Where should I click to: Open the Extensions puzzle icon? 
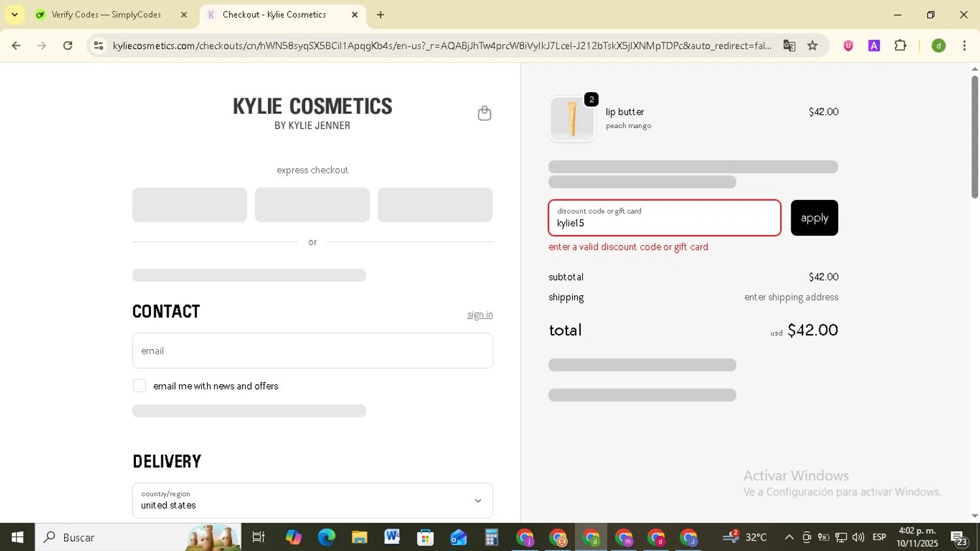click(x=900, y=46)
